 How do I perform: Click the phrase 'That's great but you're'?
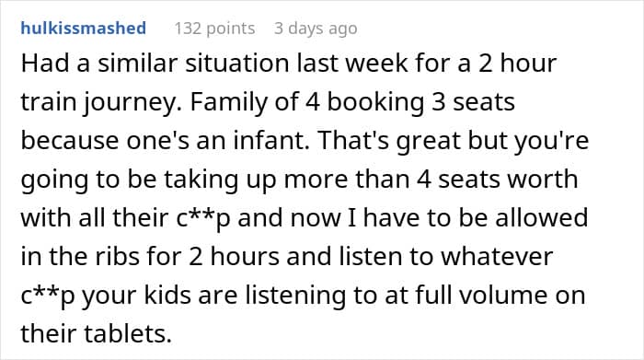point(454,141)
